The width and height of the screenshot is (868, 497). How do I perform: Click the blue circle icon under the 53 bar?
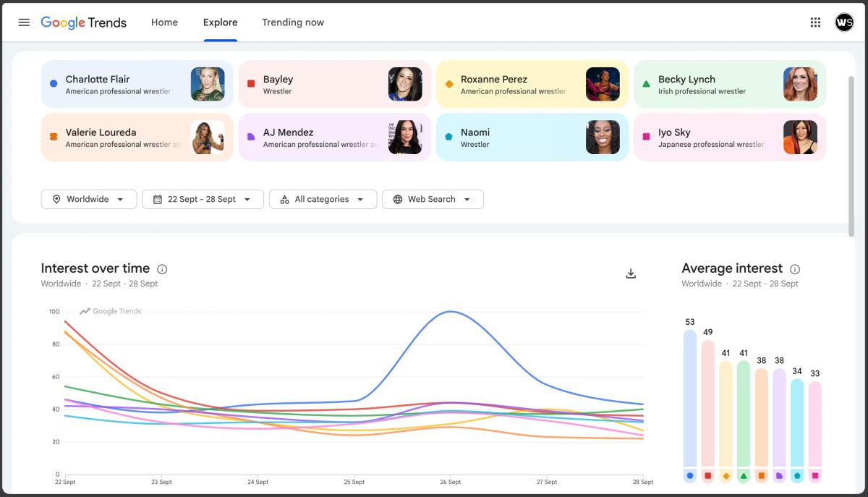tap(689, 476)
